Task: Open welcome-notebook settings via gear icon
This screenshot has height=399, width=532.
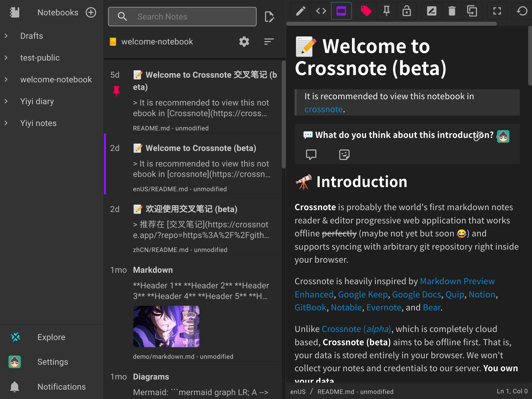Action: point(244,42)
